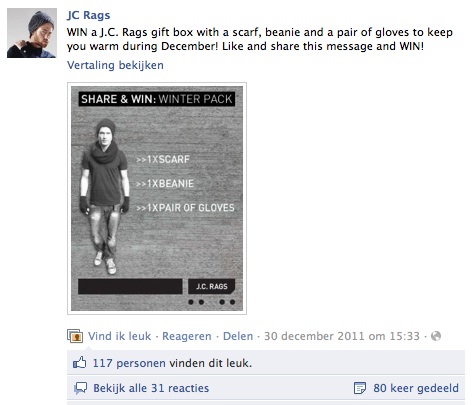The width and height of the screenshot is (474, 405).
Task: View the 117 personen who like this
Action: [129, 363]
